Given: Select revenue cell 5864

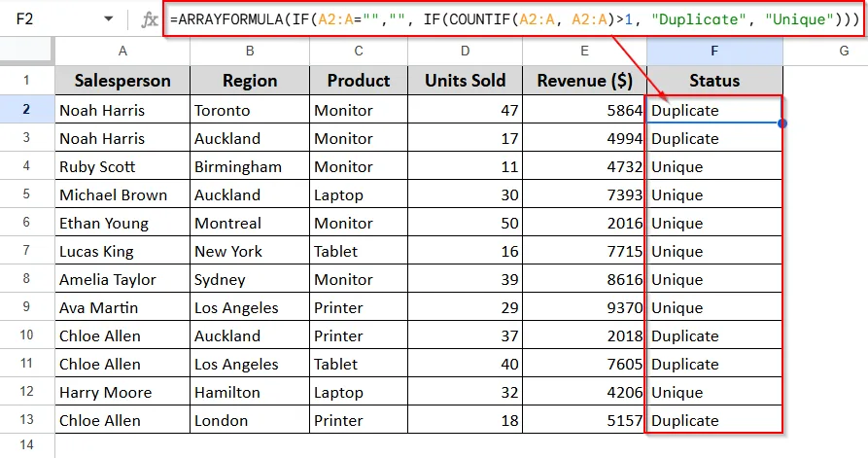Looking at the screenshot, I should pos(584,110).
